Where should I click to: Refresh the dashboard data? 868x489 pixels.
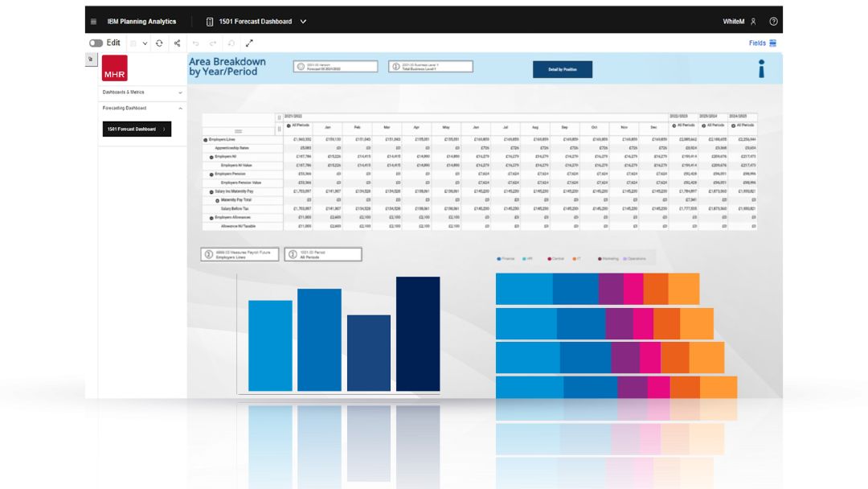point(159,43)
